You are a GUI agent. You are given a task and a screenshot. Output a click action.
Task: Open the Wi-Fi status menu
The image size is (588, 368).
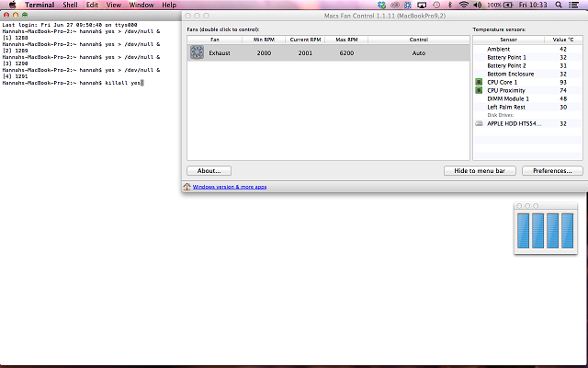[x=464, y=5]
